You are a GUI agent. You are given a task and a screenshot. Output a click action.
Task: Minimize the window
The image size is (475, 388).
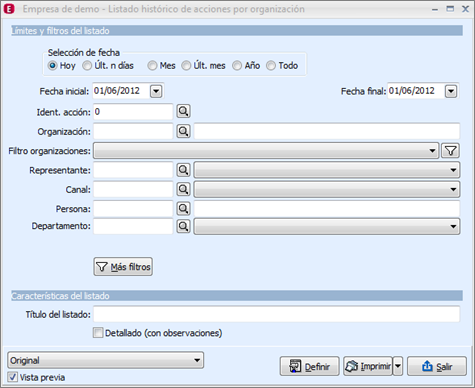(x=435, y=9)
